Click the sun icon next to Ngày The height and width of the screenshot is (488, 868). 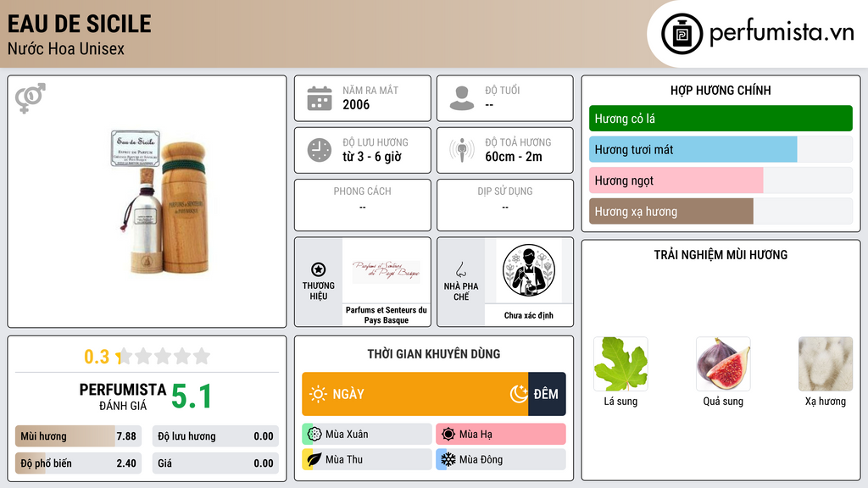tap(318, 394)
